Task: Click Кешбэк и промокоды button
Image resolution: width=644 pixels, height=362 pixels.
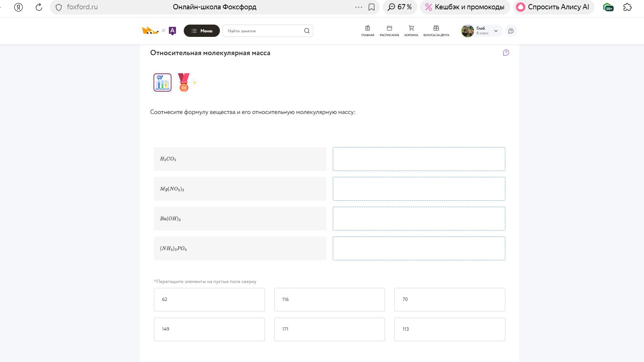Action: click(465, 7)
